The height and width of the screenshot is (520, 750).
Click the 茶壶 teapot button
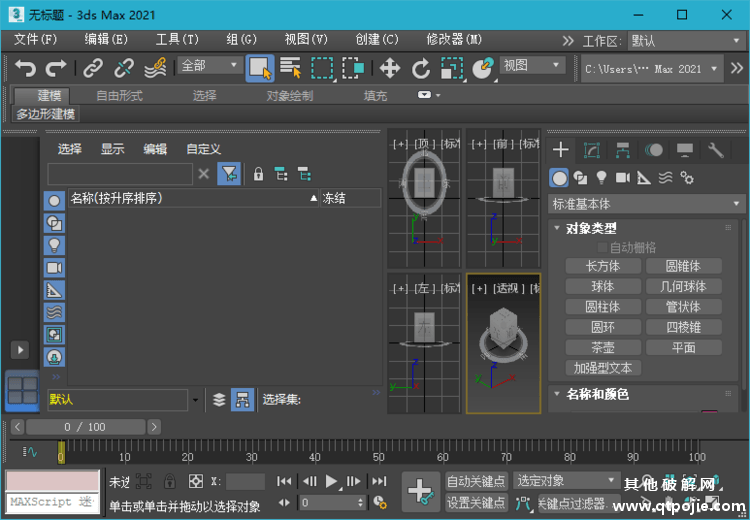click(x=603, y=347)
